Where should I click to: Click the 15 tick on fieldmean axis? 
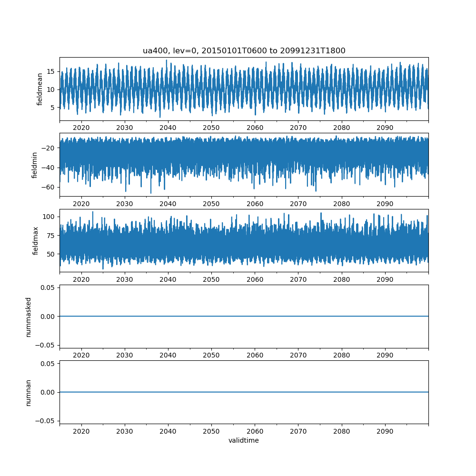pos(50,71)
